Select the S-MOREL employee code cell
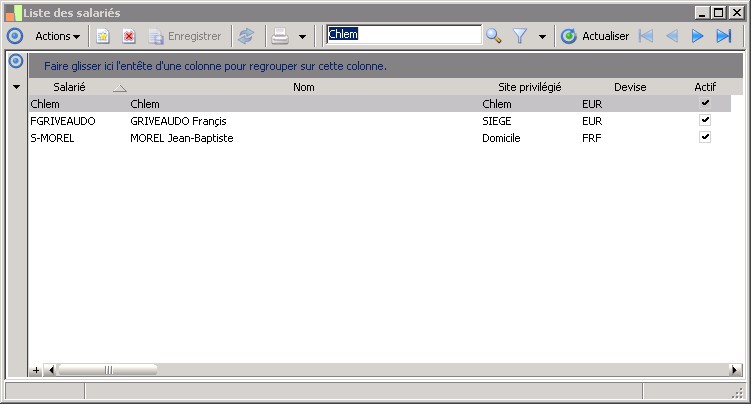751x404 pixels. coord(78,138)
